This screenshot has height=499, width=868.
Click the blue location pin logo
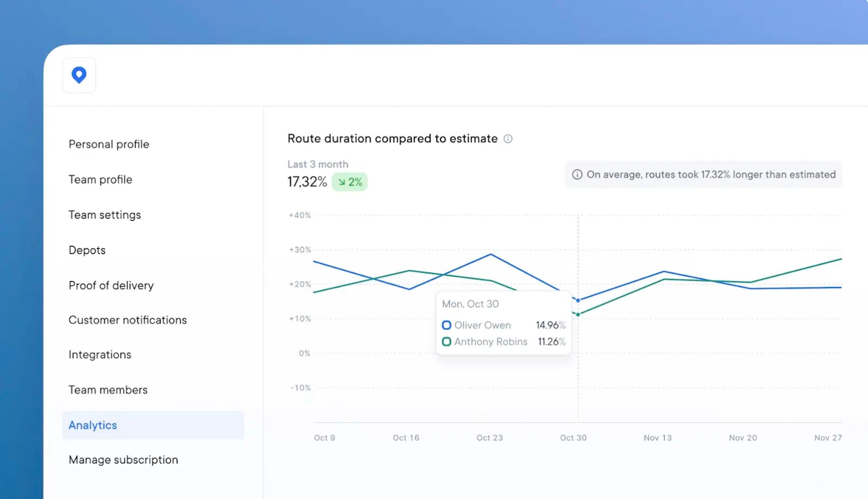[x=79, y=75]
